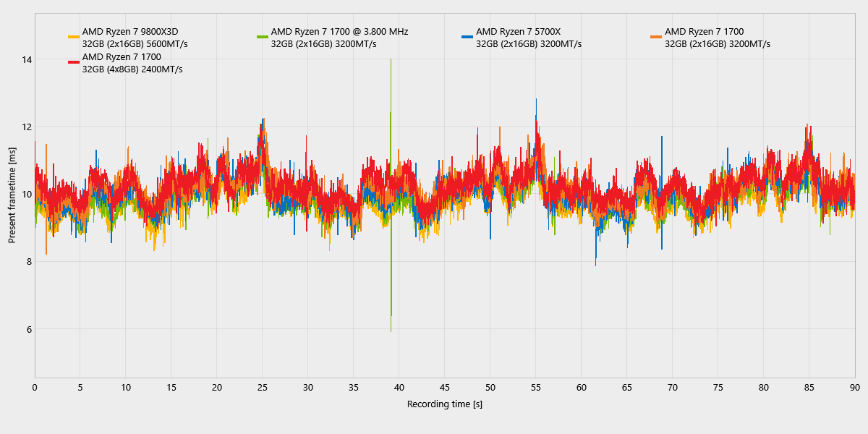Click the green swatch for Ryzen 7 1700 @ 3.800 MHz
868x434 pixels.
(x=263, y=36)
